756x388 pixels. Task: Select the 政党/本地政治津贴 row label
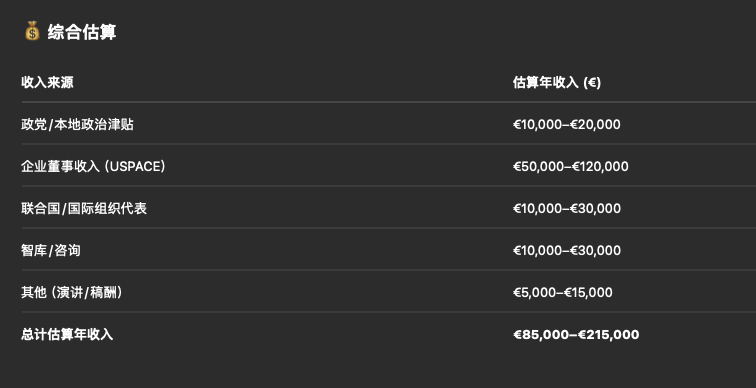click(x=78, y=124)
